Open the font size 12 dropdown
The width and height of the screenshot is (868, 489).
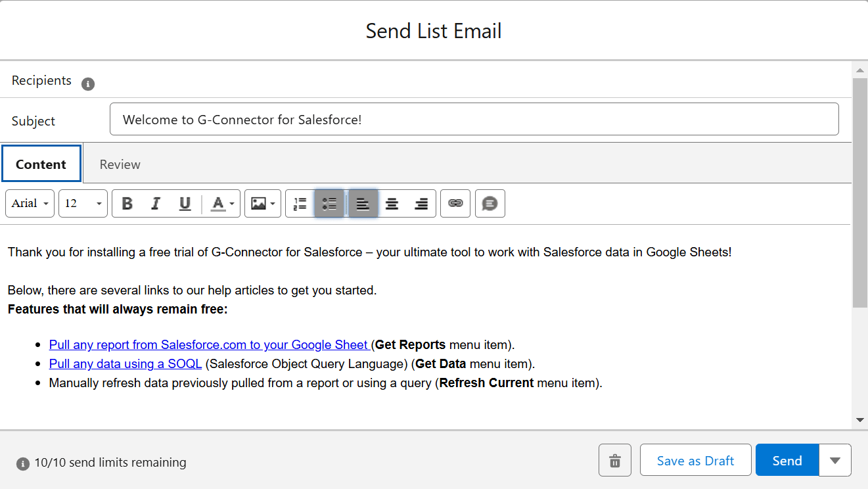83,204
